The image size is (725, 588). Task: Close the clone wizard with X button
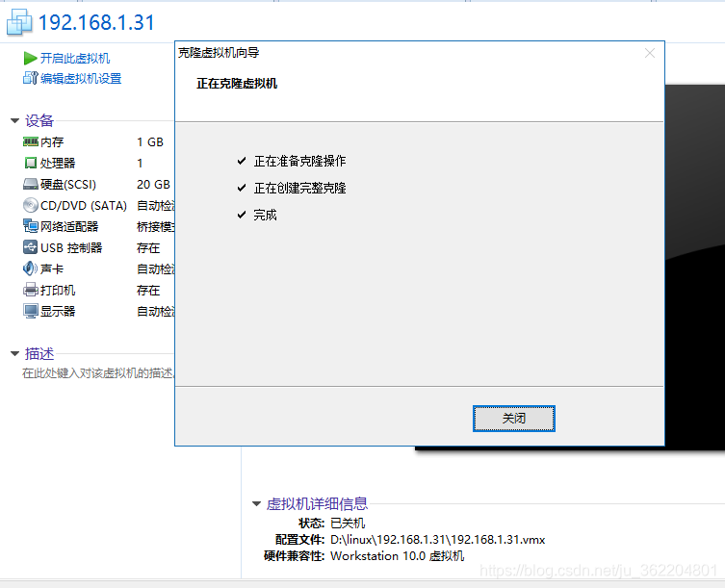point(650,53)
